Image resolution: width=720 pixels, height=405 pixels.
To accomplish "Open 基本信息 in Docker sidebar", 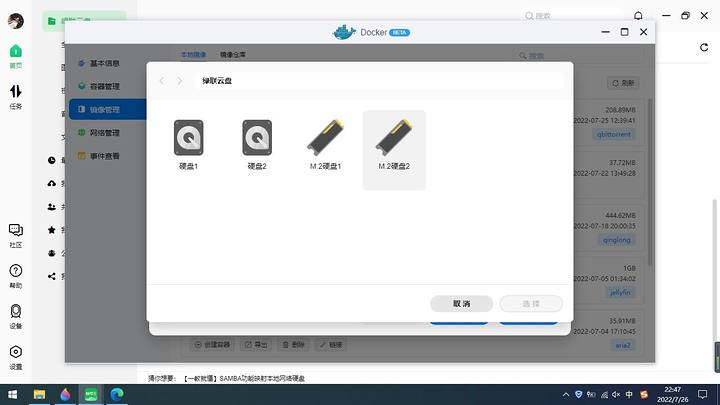I will 105,63.
